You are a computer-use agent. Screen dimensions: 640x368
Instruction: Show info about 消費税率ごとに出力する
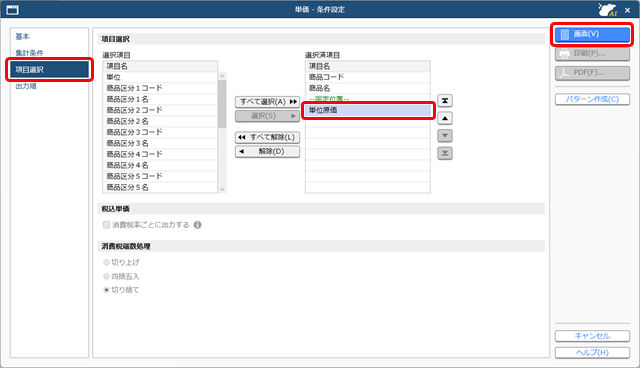click(198, 225)
